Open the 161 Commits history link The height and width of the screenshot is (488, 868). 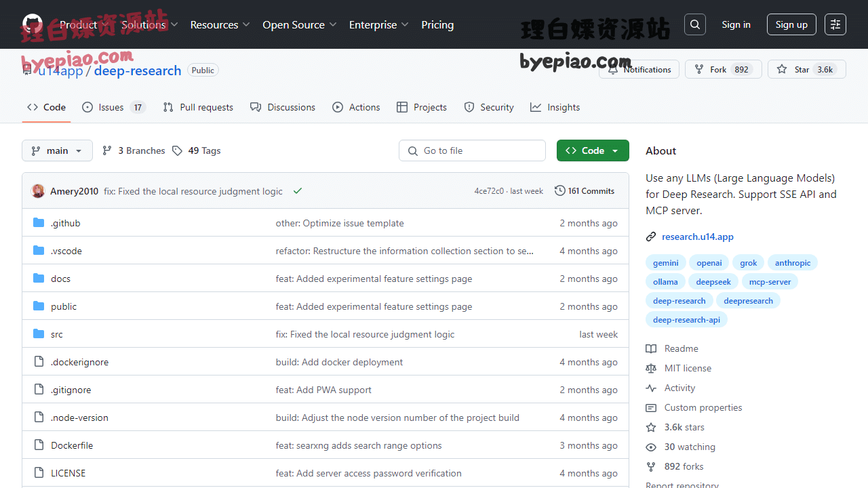click(x=585, y=191)
